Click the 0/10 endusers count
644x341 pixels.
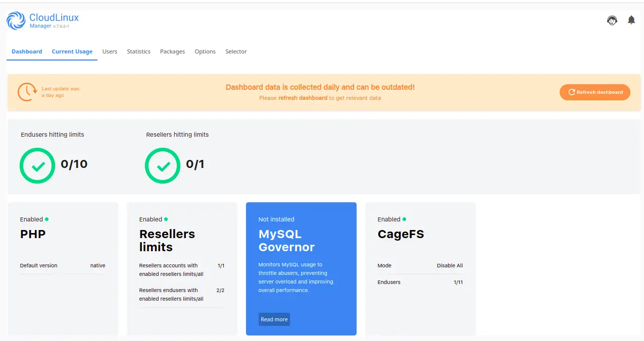click(74, 164)
